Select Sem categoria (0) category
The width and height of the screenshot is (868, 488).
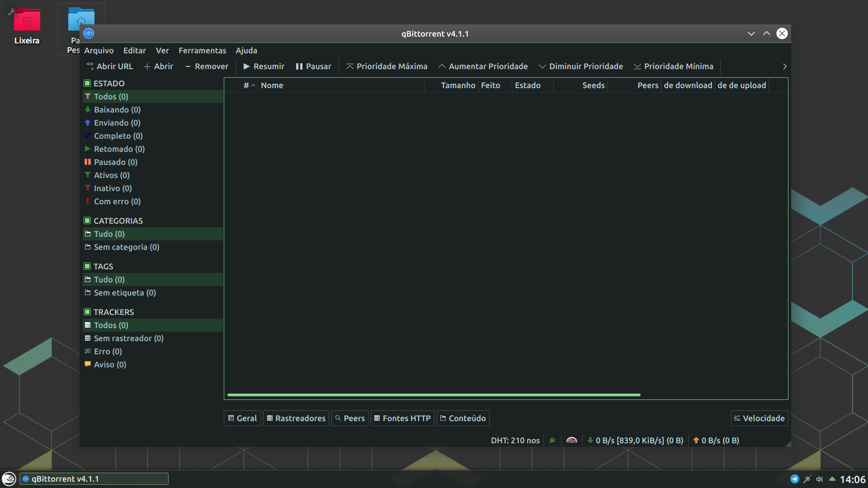pos(153,247)
